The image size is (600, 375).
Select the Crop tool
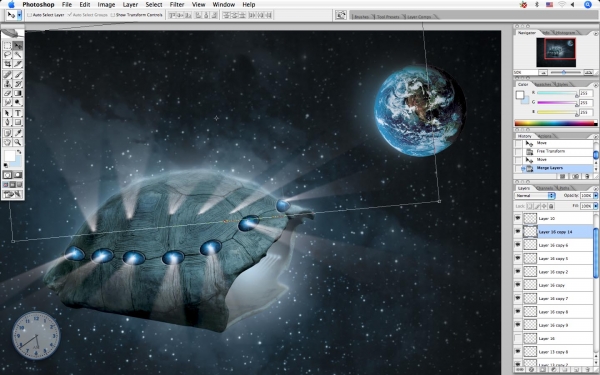7,64
